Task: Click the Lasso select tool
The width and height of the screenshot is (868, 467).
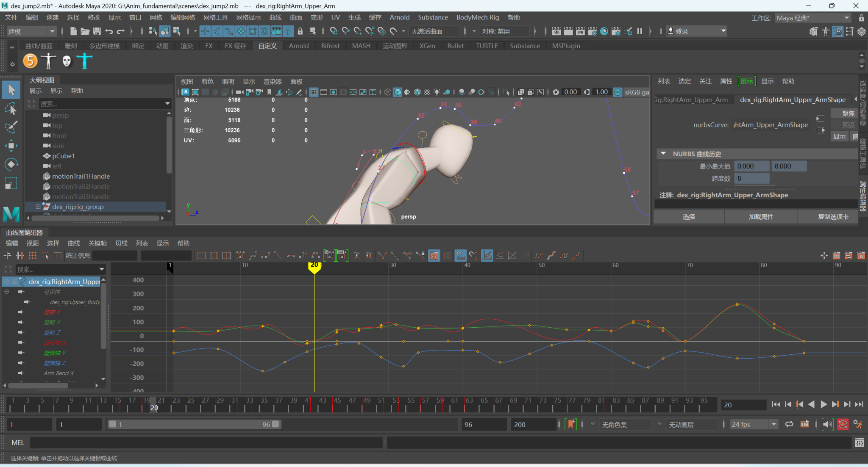Action: coord(11,109)
